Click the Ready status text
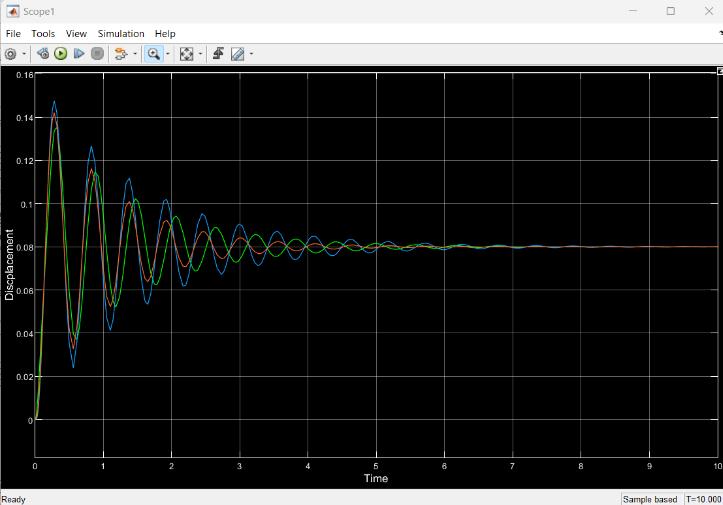 click(x=13, y=499)
